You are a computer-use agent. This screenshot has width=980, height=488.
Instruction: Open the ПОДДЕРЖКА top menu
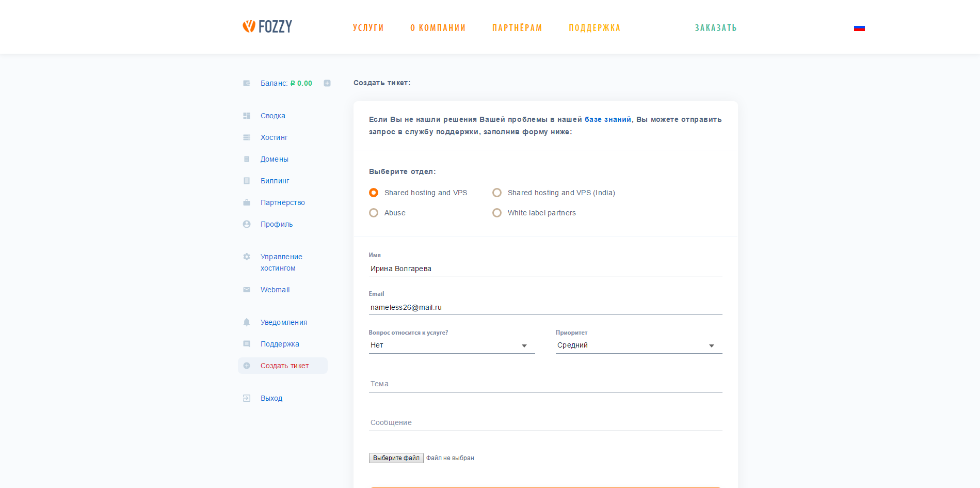[595, 28]
